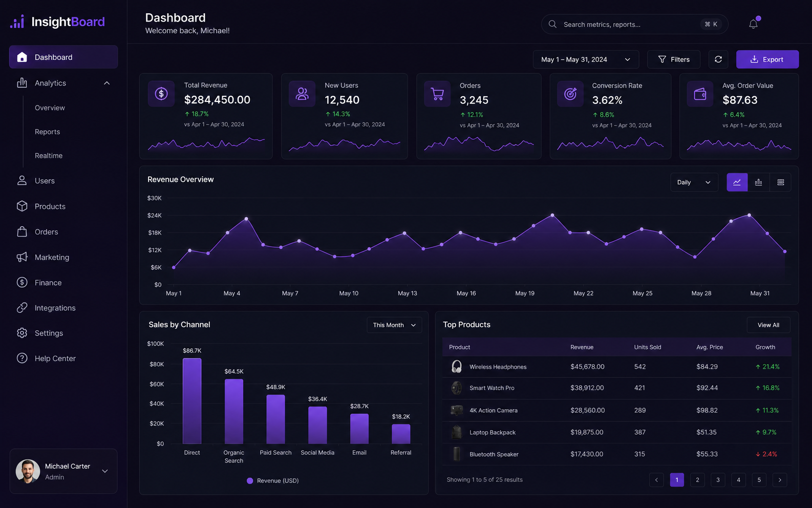Collapse the Analytics menu chevron
Image resolution: width=812 pixels, height=508 pixels.
106,83
